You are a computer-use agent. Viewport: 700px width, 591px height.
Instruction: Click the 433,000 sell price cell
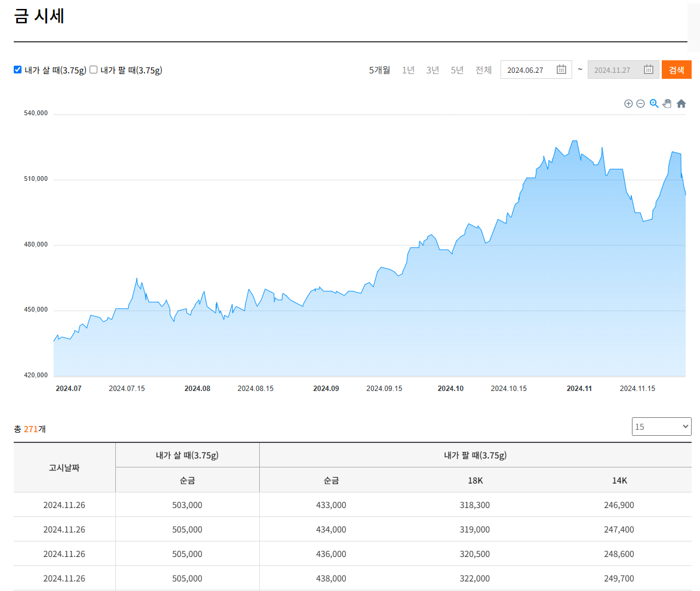[331, 505]
